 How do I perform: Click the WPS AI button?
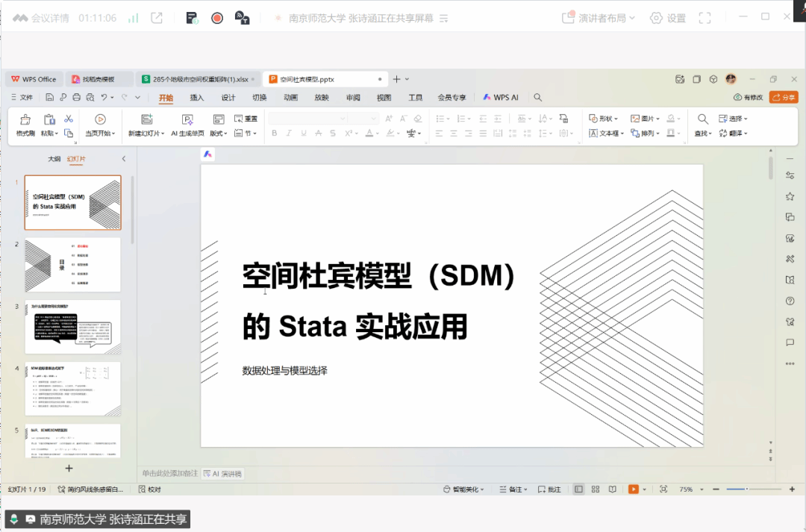(501, 98)
